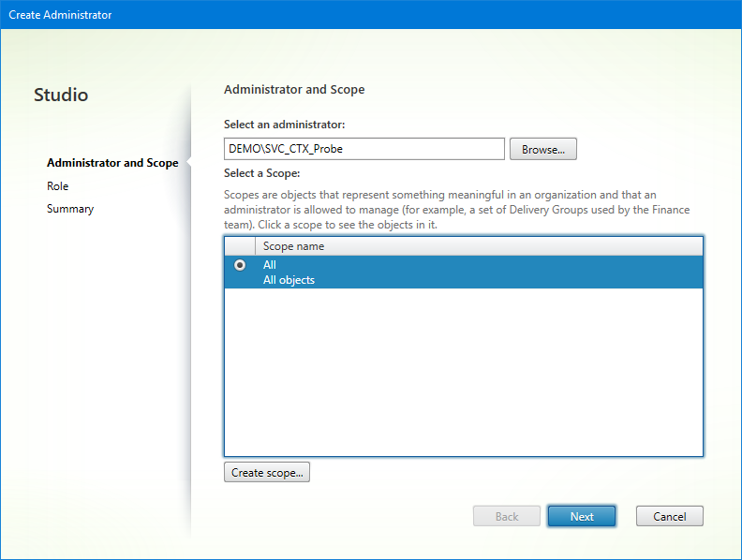This screenshot has width=742, height=560.
Task: Click the Studio heading in left panel
Action: click(x=61, y=95)
